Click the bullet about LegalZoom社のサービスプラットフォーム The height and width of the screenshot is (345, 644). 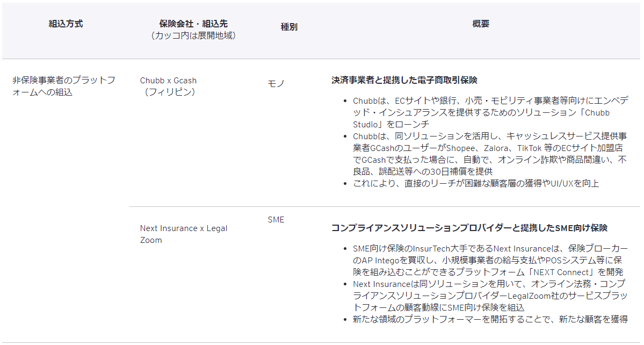489,296
